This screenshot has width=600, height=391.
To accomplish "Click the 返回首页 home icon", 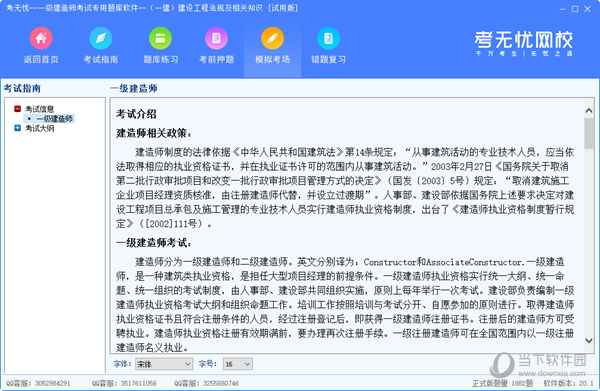I will click(41, 38).
